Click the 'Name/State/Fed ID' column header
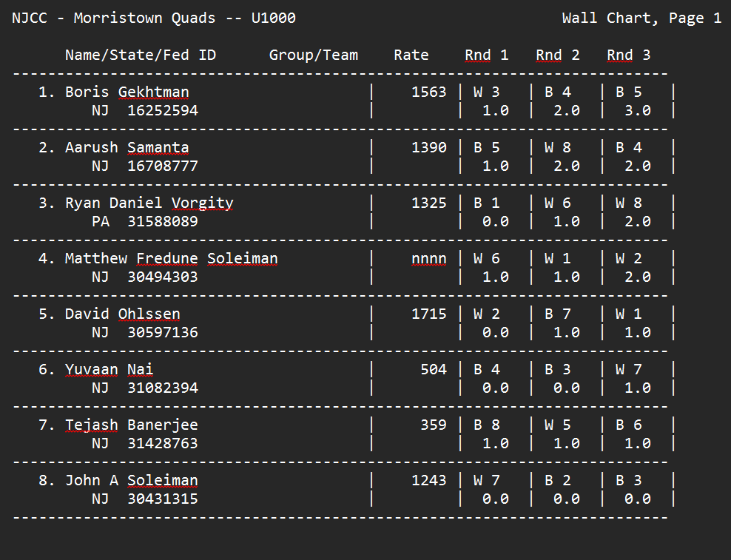Viewport: 731px width, 560px height. (x=141, y=55)
